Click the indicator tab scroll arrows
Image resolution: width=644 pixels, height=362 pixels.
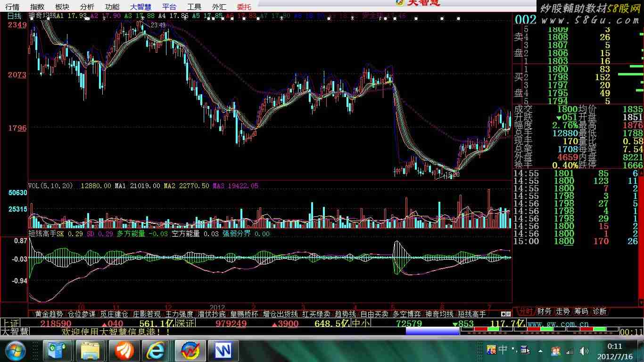click(506, 314)
